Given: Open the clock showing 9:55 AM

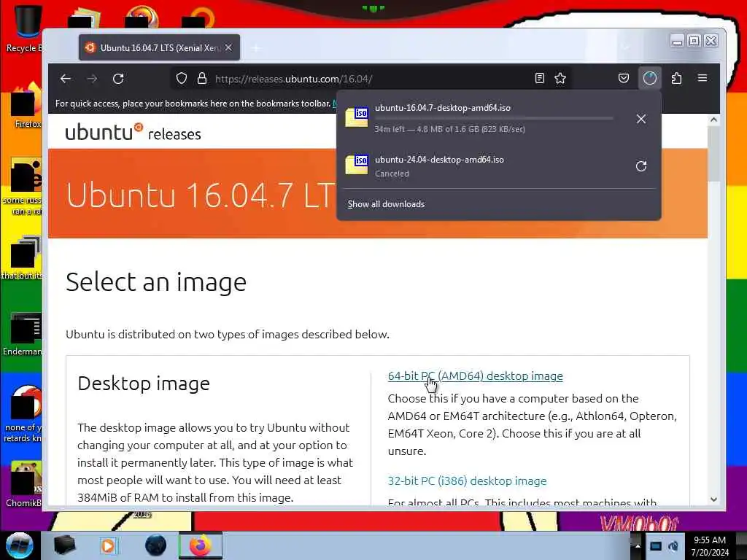Looking at the screenshot, I should click(x=710, y=545).
